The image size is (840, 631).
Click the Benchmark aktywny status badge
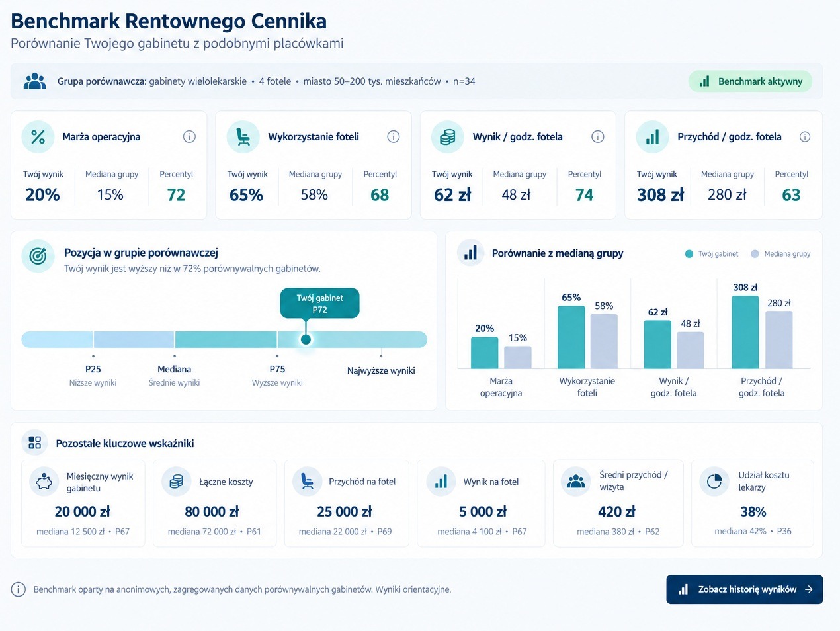pyautogui.click(x=751, y=81)
